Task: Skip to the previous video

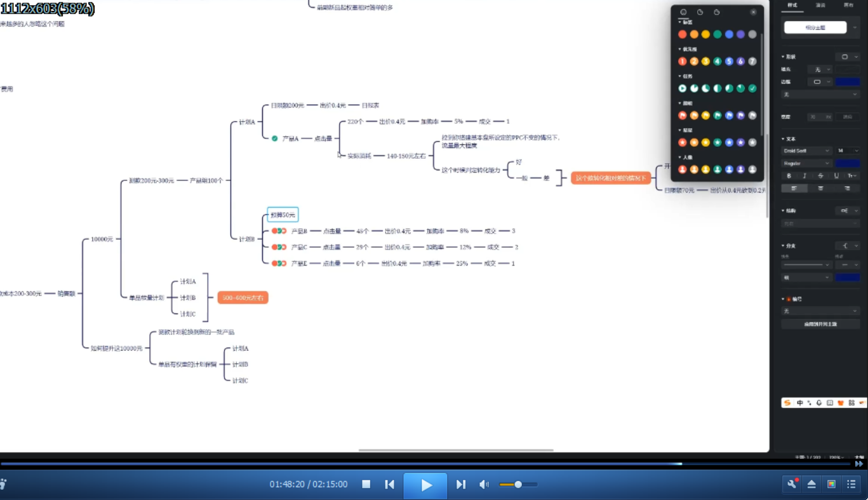Action: (389, 484)
